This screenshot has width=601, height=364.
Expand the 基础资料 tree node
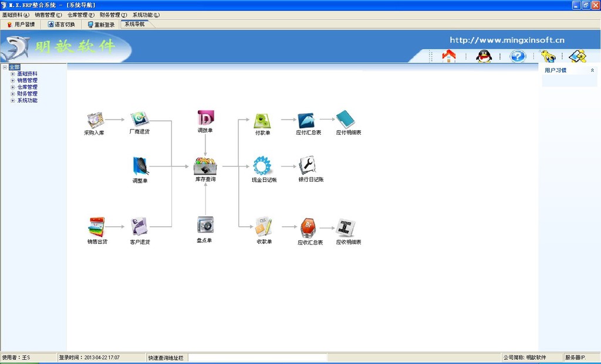pos(13,74)
